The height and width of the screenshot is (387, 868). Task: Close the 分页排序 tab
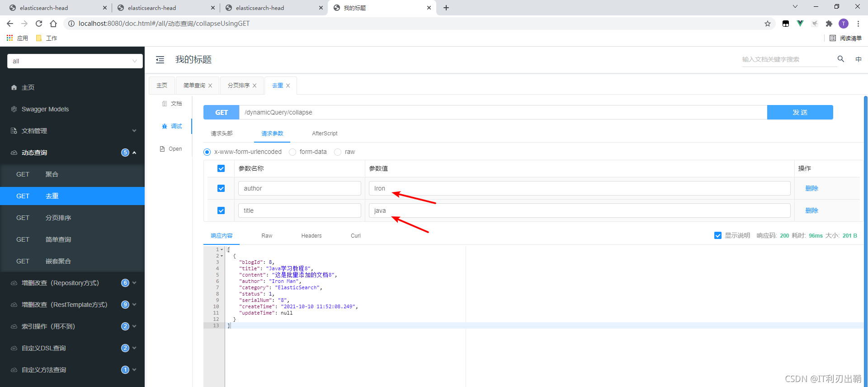click(255, 86)
